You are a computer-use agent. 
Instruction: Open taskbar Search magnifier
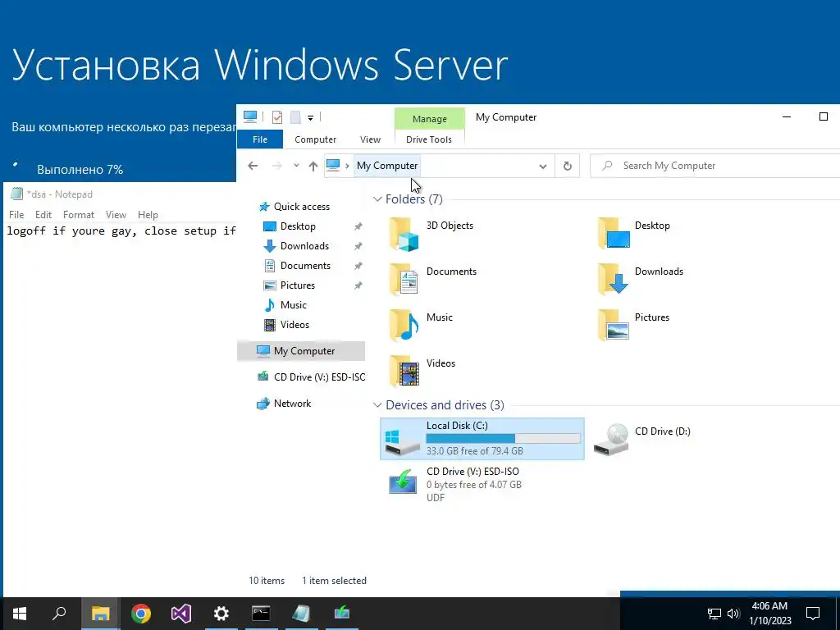(59, 614)
